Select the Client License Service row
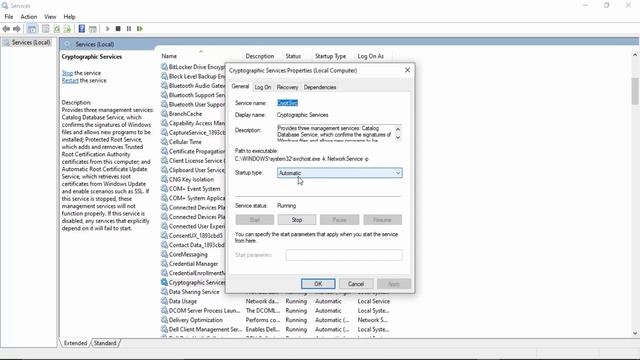This screenshot has width=640, height=360. pos(193,160)
